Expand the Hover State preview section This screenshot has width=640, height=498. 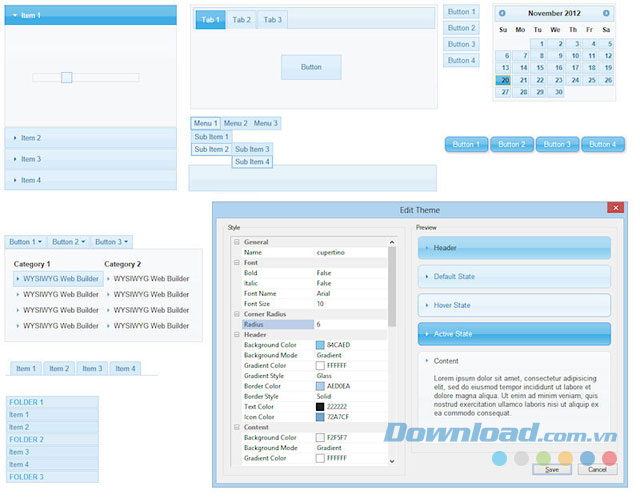point(514,305)
